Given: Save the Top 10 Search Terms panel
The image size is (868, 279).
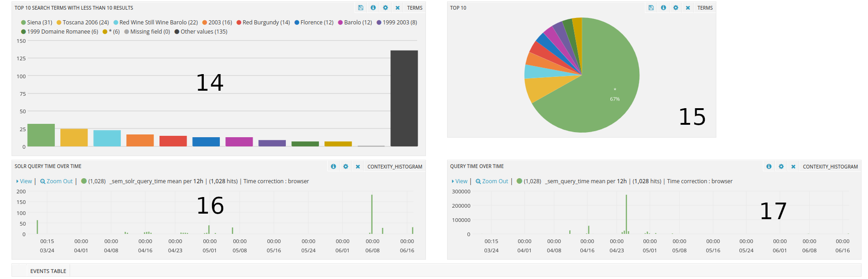Looking at the screenshot, I should [360, 8].
